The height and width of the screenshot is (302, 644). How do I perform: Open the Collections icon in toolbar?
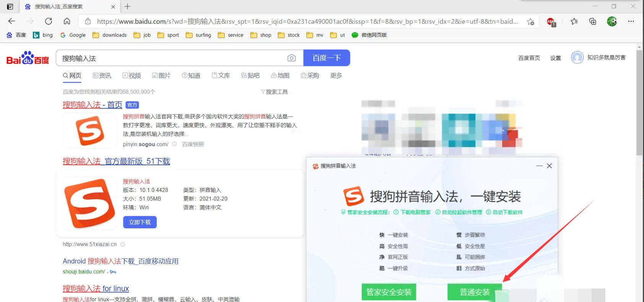click(593, 21)
